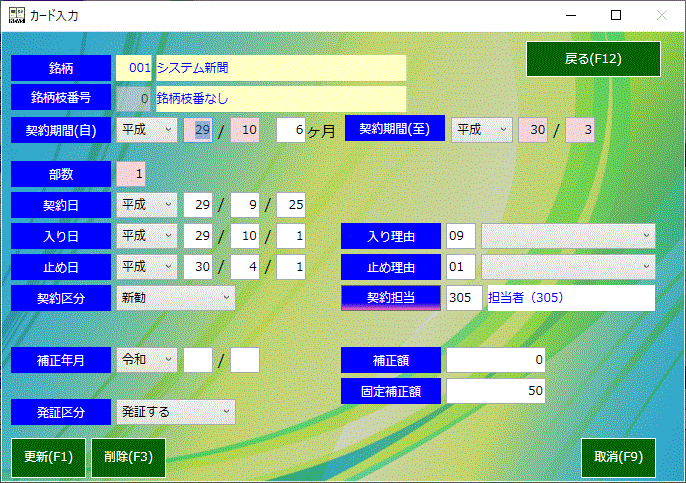Click the 銘柄枝番号 code field
The height and width of the screenshot is (483, 686).
(133, 99)
